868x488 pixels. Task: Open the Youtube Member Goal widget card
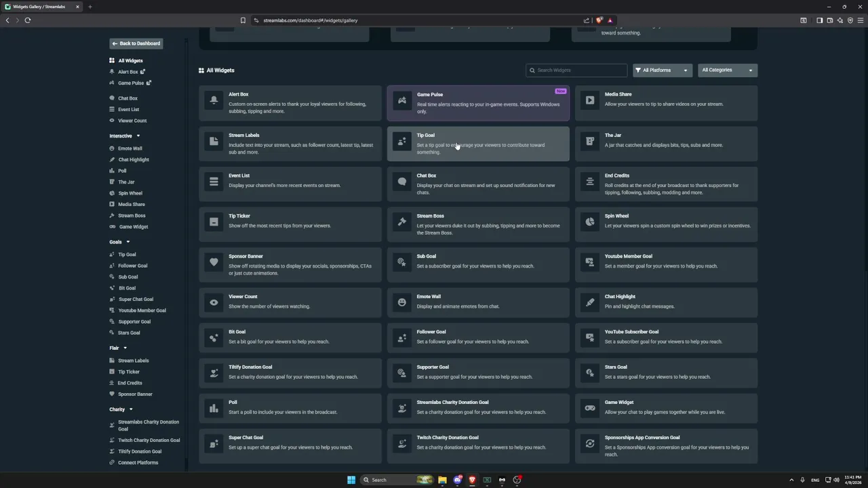666,264
